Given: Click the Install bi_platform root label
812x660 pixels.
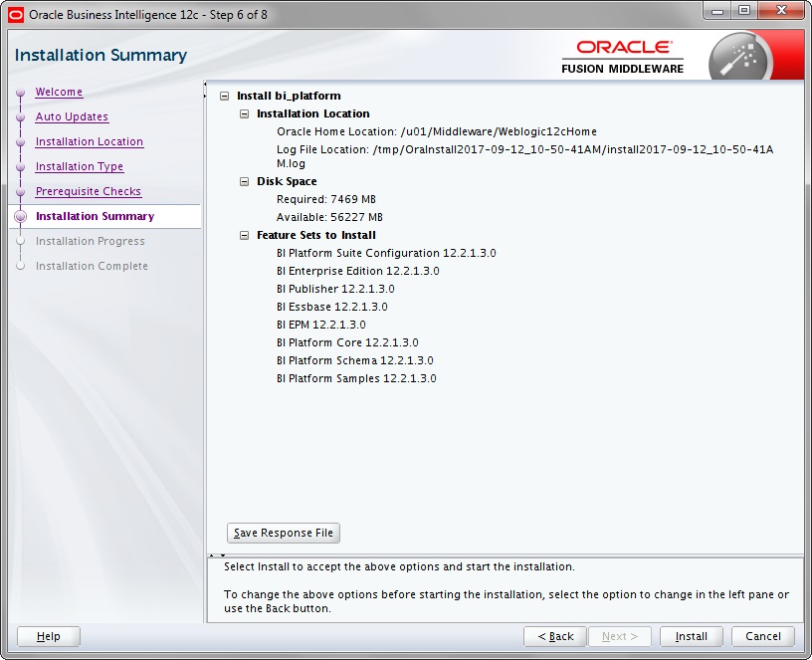Looking at the screenshot, I should pos(289,96).
